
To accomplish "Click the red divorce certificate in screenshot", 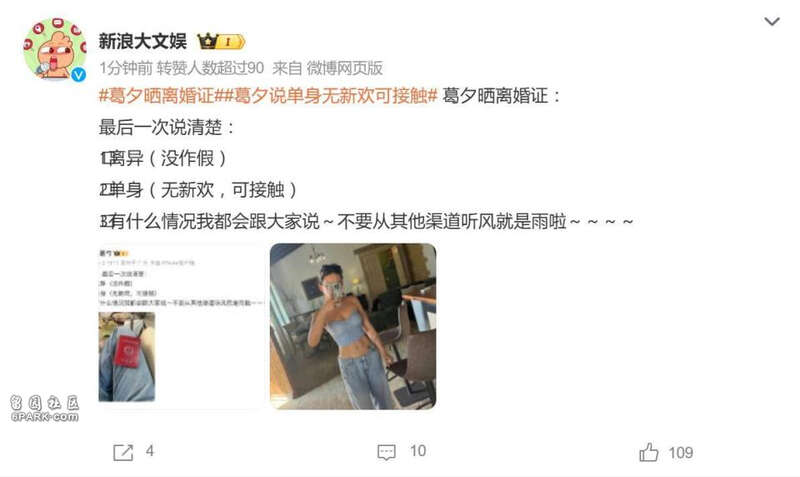I will pos(127,352).
